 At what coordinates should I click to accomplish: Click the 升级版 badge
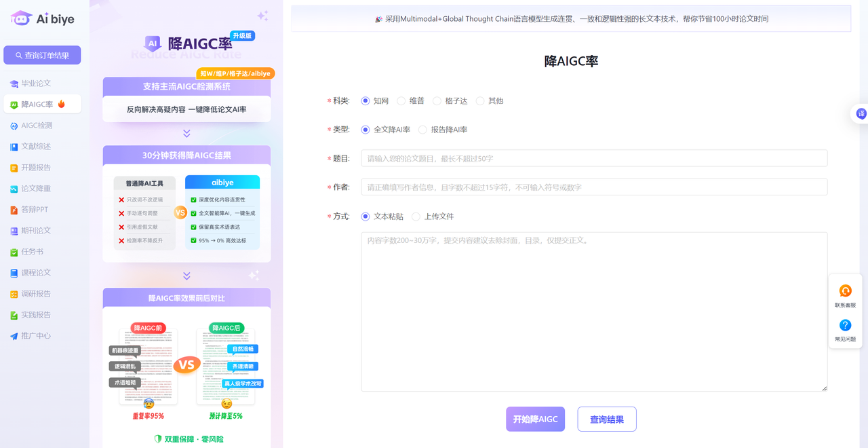coord(242,35)
